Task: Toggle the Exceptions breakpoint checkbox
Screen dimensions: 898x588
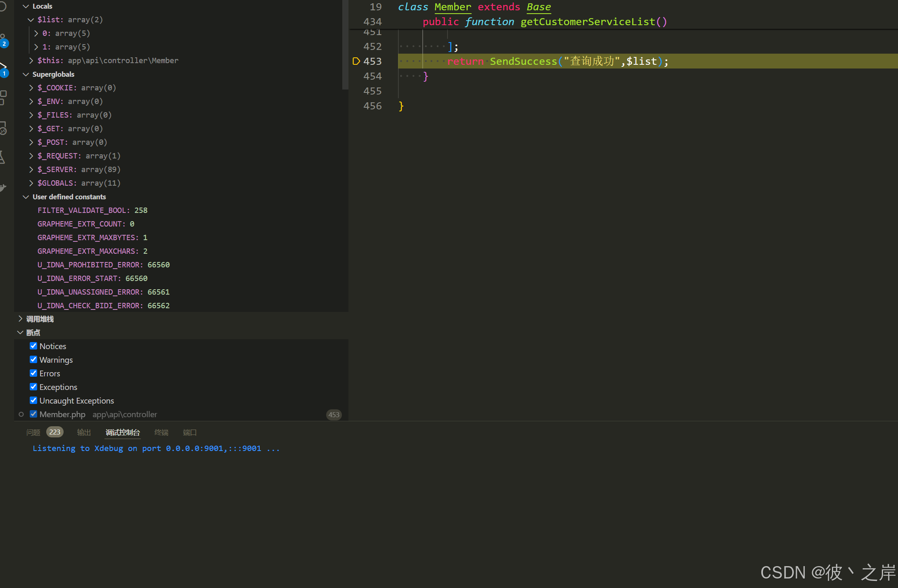Action: (33, 387)
